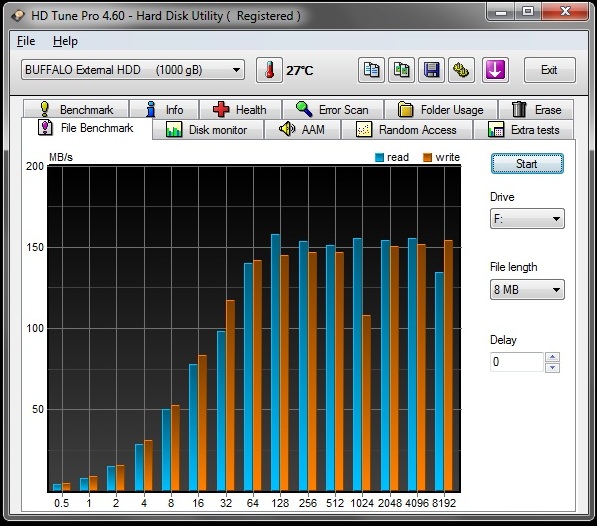Save screenshot using floppy disk icon
Image resolution: width=597 pixels, height=526 pixels.
coord(431,70)
